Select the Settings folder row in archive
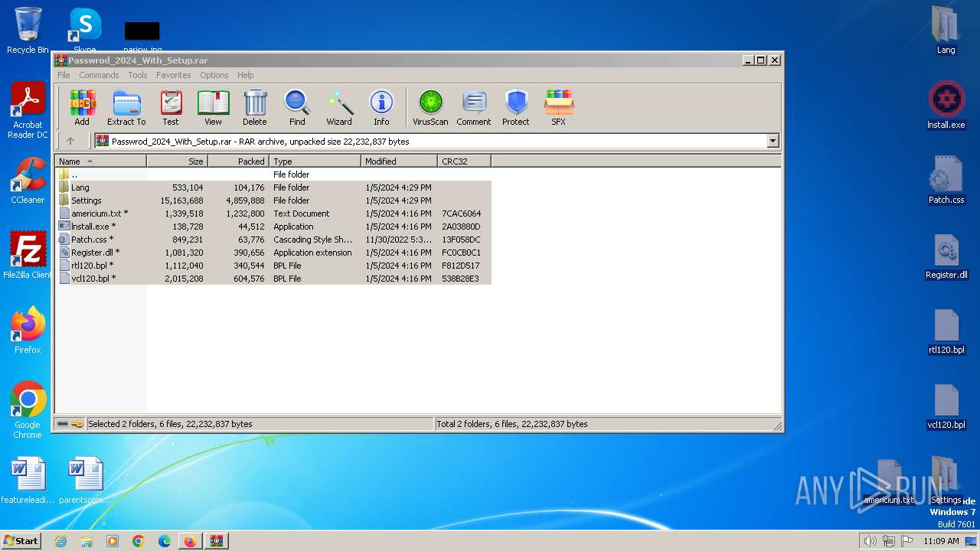The image size is (980, 551). click(x=274, y=201)
